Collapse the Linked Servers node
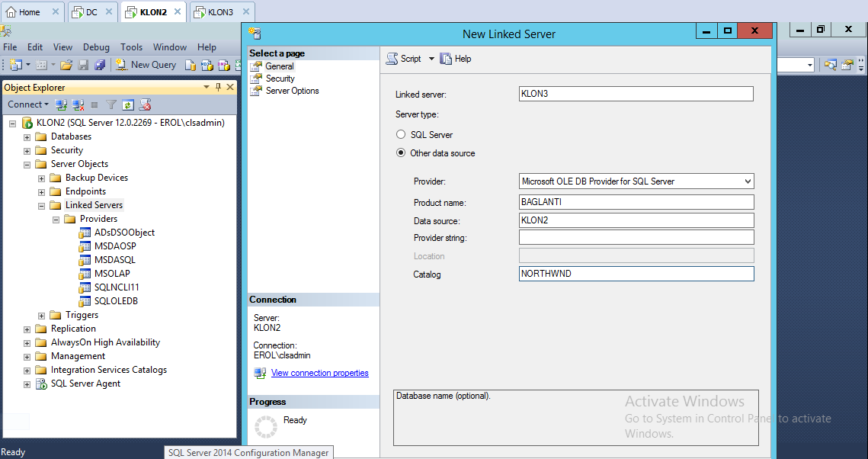868x459 pixels. (42, 206)
